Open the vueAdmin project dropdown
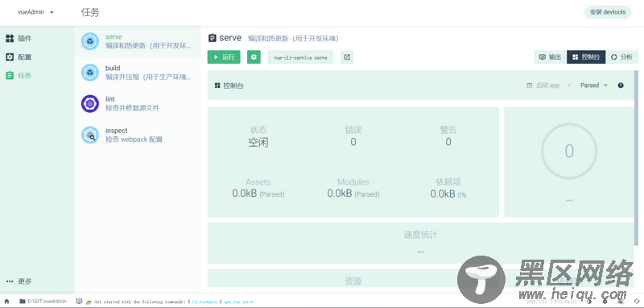 pyautogui.click(x=35, y=12)
